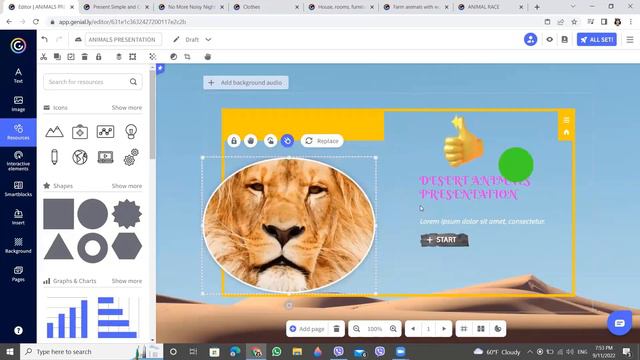Click the START button on slide
Image resolution: width=640 pixels, height=360 pixels.
pos(444,240)
